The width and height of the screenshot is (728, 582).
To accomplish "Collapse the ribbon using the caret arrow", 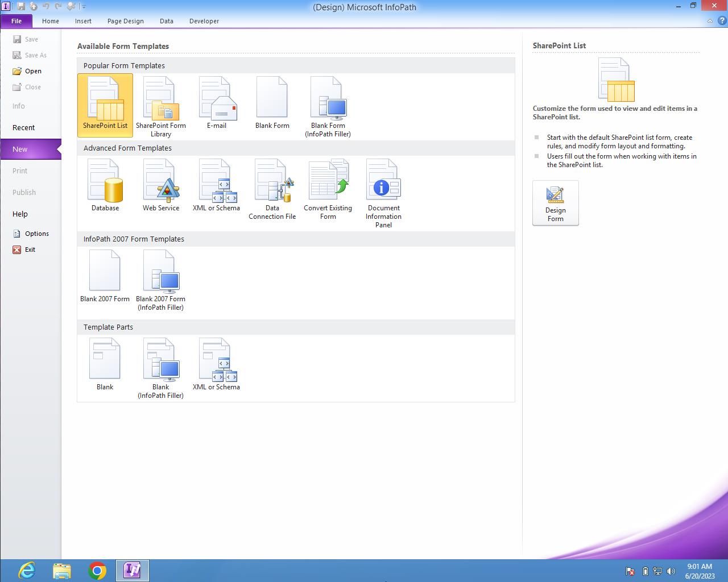I will pyautogui.click(x=710, y=21).
